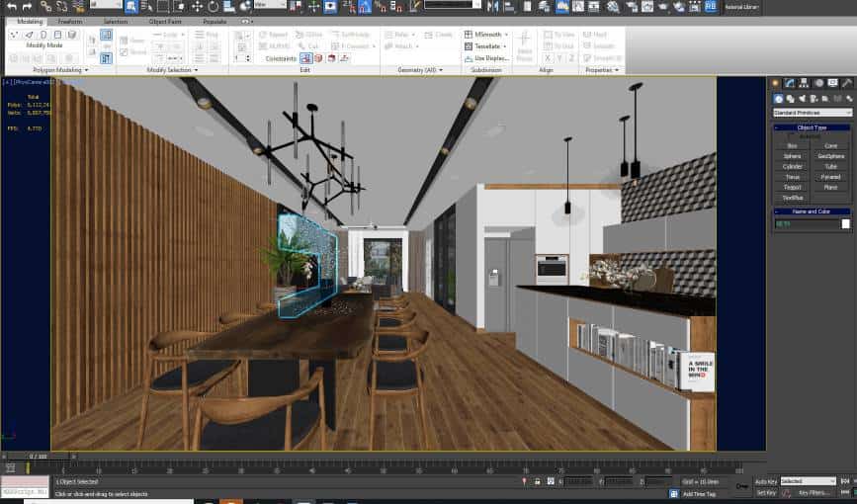
Task: Open the Modify command panel tab
Action: click(789, 83)
